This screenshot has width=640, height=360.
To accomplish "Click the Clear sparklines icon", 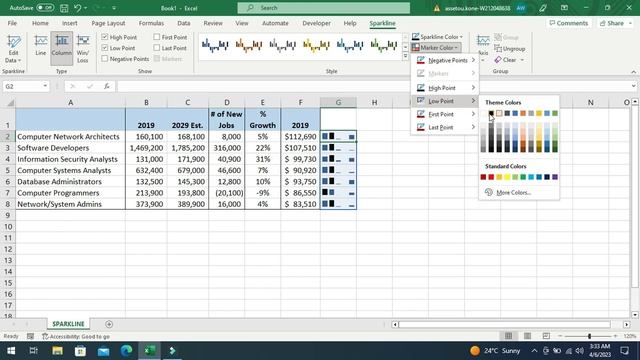I will click(509, 60).
